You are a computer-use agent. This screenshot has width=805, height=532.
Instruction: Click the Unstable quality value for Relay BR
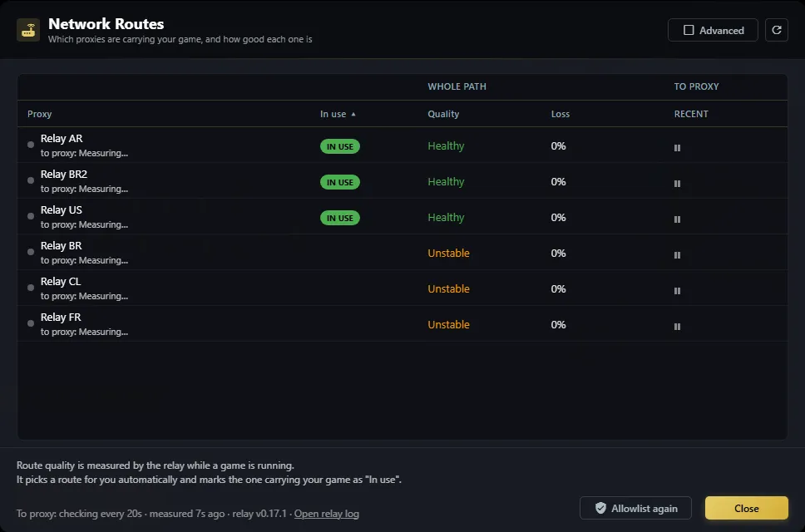(x=449, y=254)
